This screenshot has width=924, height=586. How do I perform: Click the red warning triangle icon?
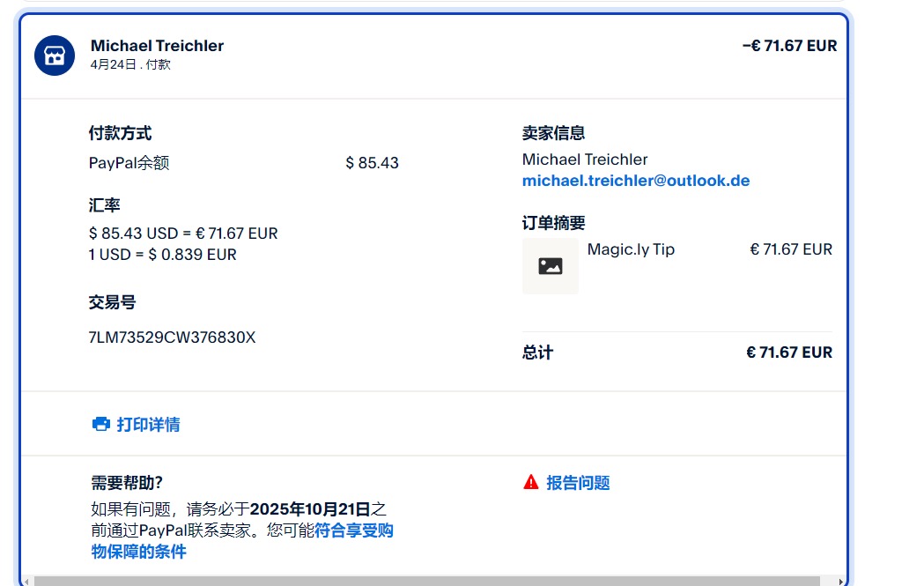click(x=530, y=482)
